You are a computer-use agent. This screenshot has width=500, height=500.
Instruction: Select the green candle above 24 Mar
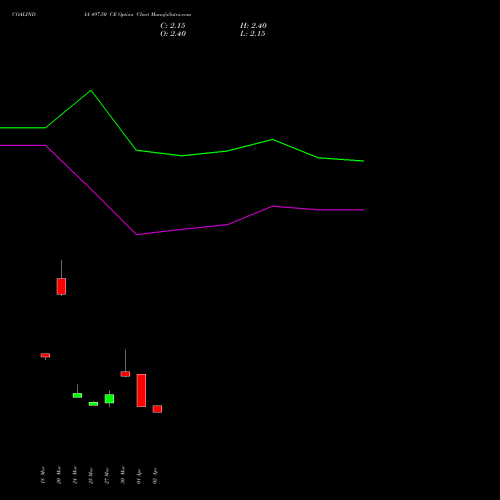point(77,395)
